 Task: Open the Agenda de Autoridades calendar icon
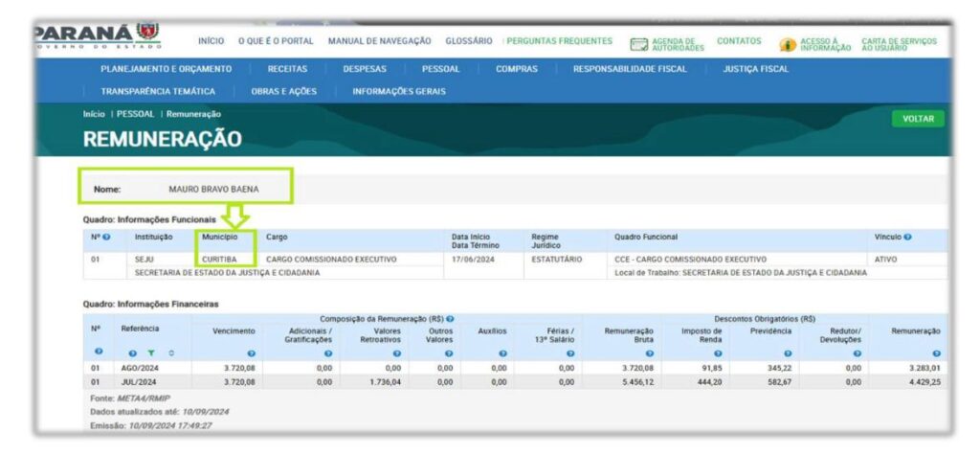pos(638,45)
